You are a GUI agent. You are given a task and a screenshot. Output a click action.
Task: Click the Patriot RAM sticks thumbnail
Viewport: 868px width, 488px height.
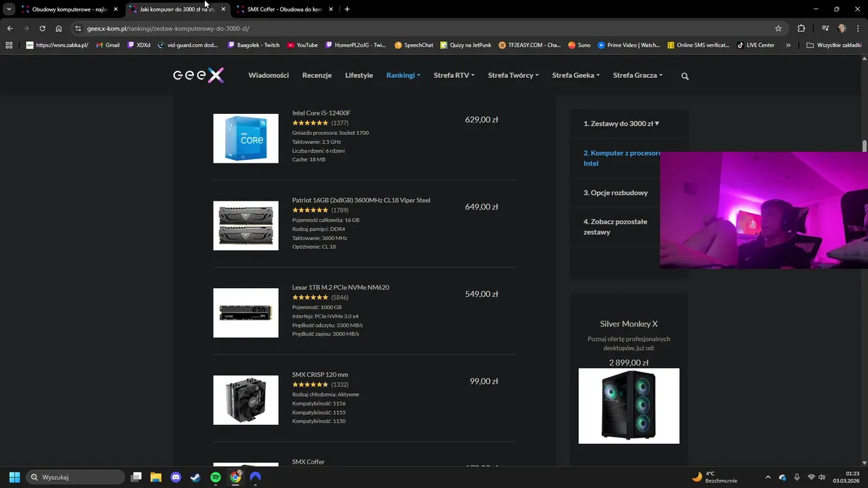coord(245,226)
